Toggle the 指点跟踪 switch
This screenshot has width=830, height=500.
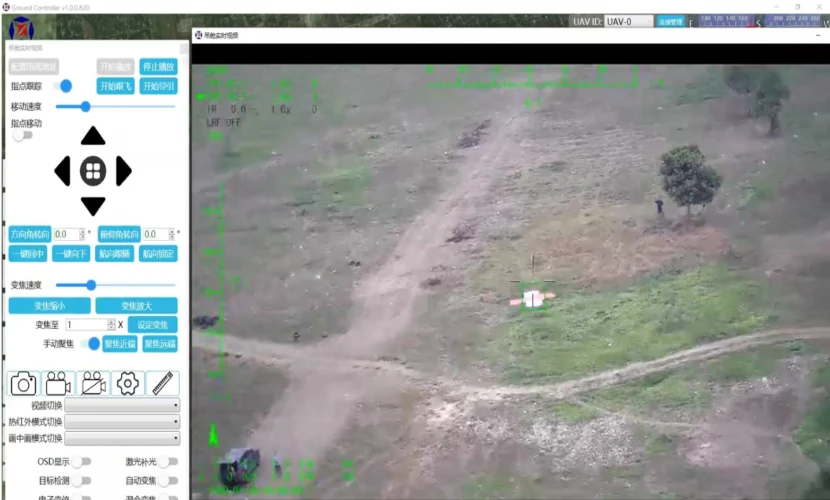(x=62, y=86)
